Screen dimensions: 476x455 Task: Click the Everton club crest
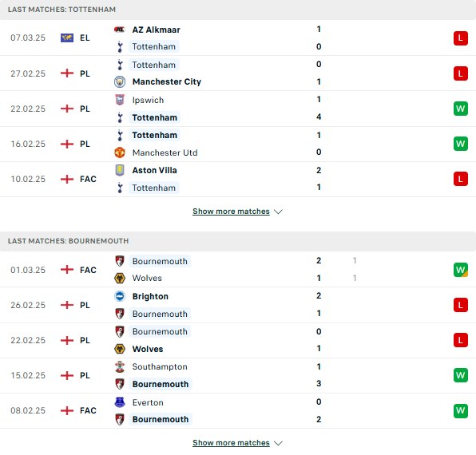pos(120,402)
